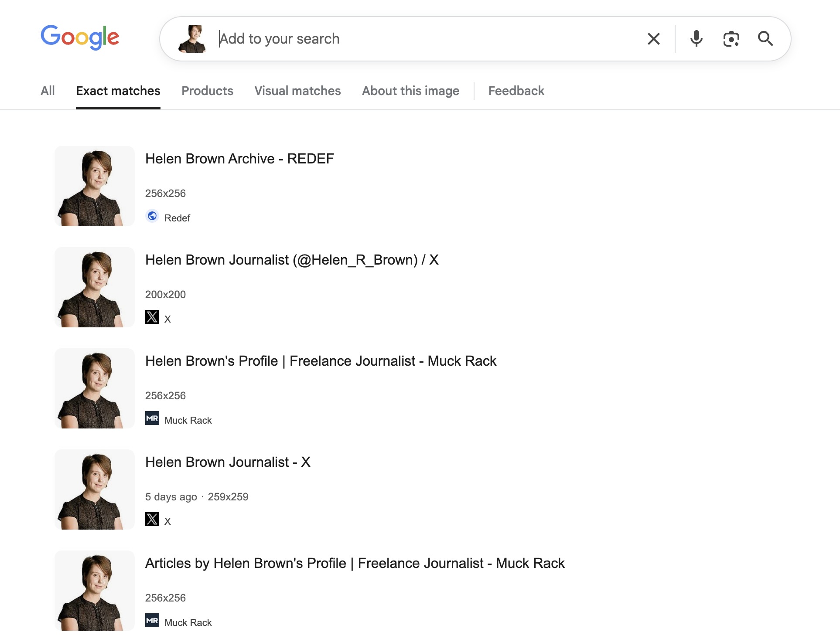The height and width of the screenshot is (639, 840).
Task: Click the magnifying glass search button
Action: (765, 39)
